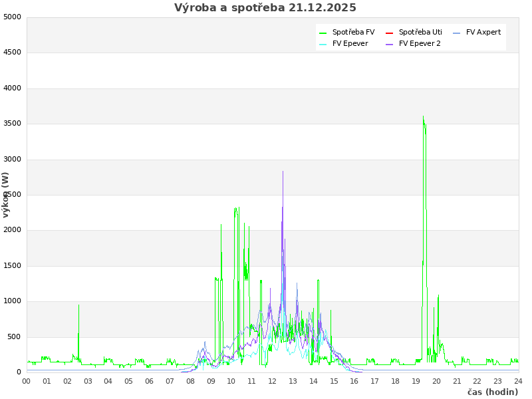Click the blue FV Axpert legend swatch

pos(456,33)
